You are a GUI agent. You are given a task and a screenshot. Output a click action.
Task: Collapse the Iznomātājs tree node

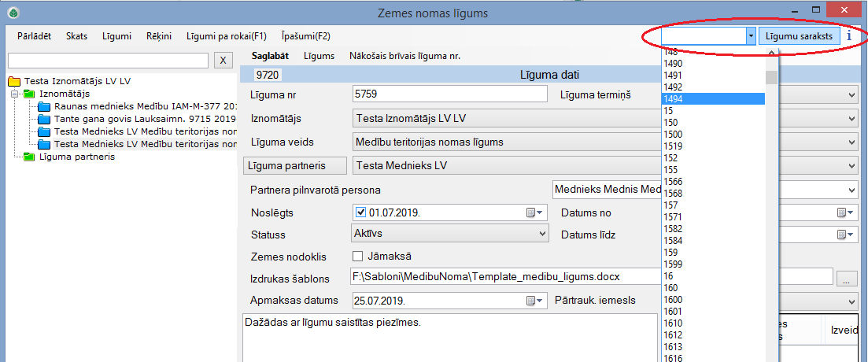(x=14, y=94)
